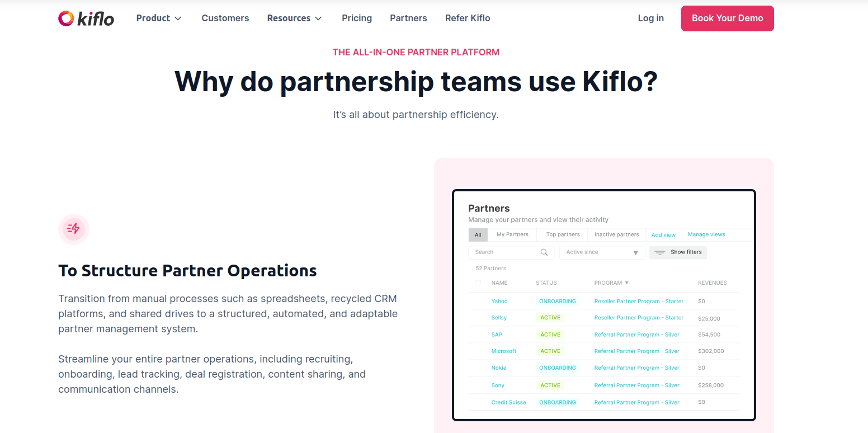Click the $25,000 revenue value
Viewport: 868px width, 433px height.
tap(709, 319)
